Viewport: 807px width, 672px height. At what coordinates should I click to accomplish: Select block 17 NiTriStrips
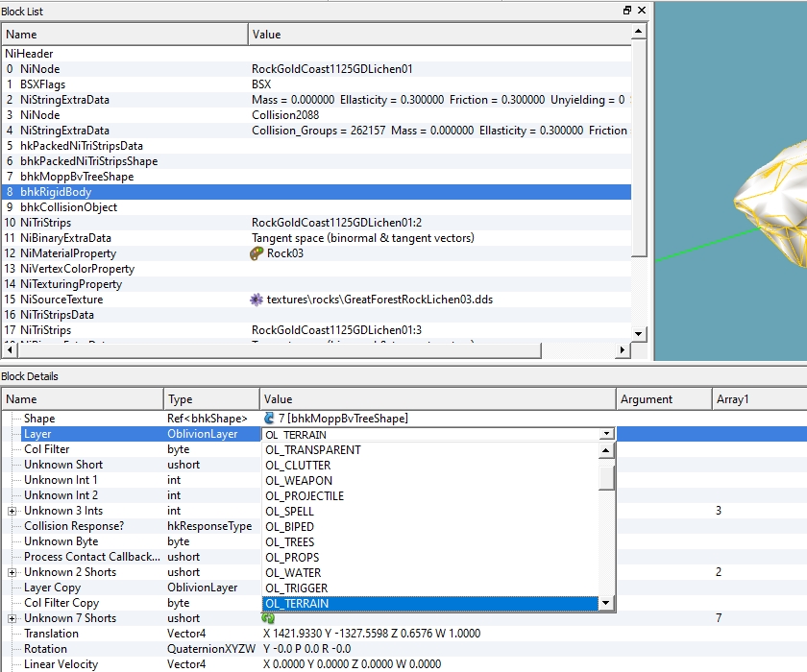click(x=316, y=330)
